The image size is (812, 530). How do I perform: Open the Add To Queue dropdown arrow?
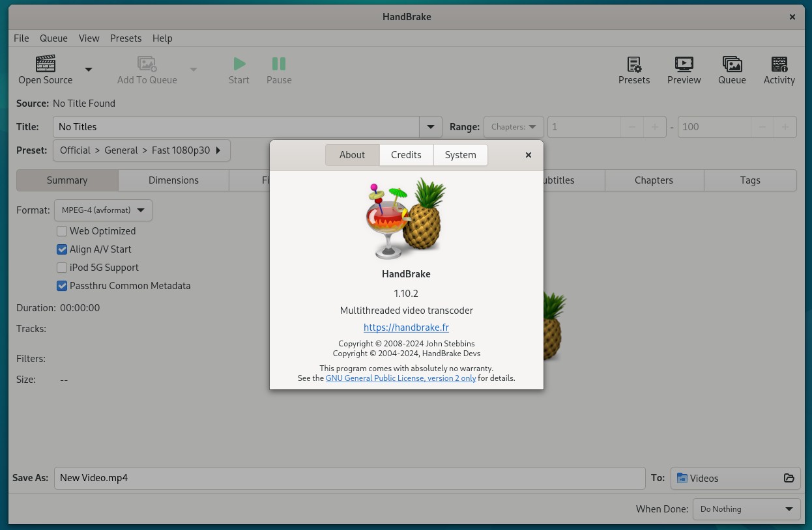(x=193, y=70)
